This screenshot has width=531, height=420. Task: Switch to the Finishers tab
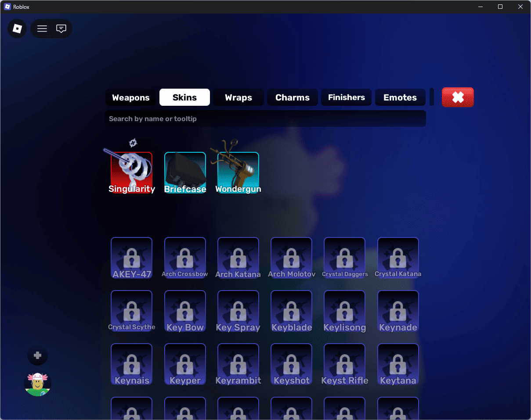(x=347, y=97)
